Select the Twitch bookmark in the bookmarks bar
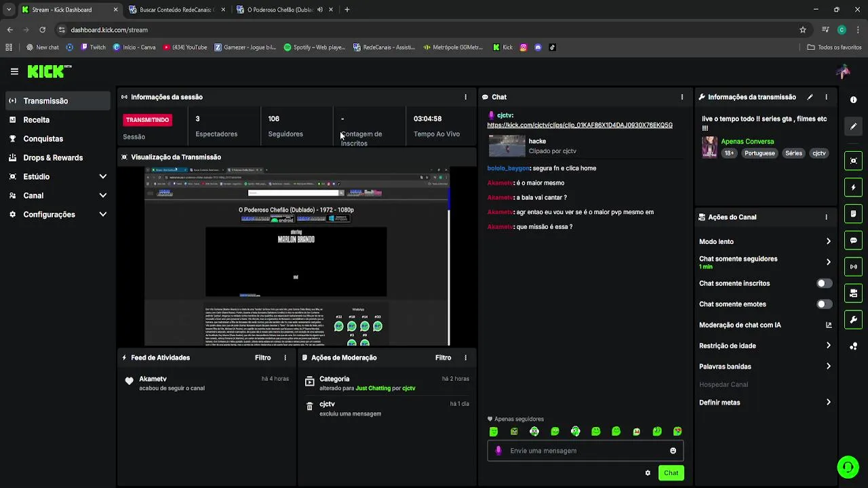The width and height of the screenshot is (868, 488). [93, 47]
